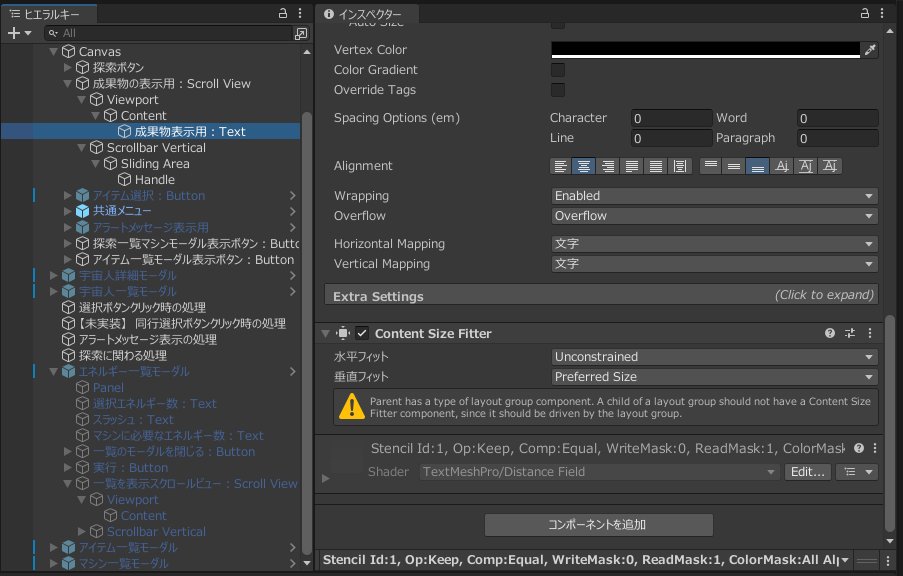Choose justified alignment icon
The width and height of the screenshot is (903, 576).
click(632, 166)
